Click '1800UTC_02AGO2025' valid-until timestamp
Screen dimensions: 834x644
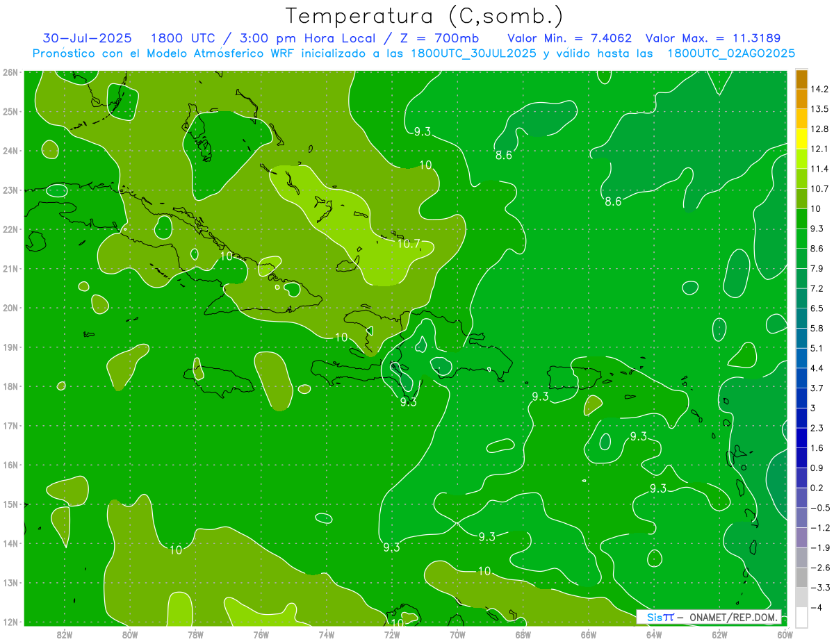731,53
